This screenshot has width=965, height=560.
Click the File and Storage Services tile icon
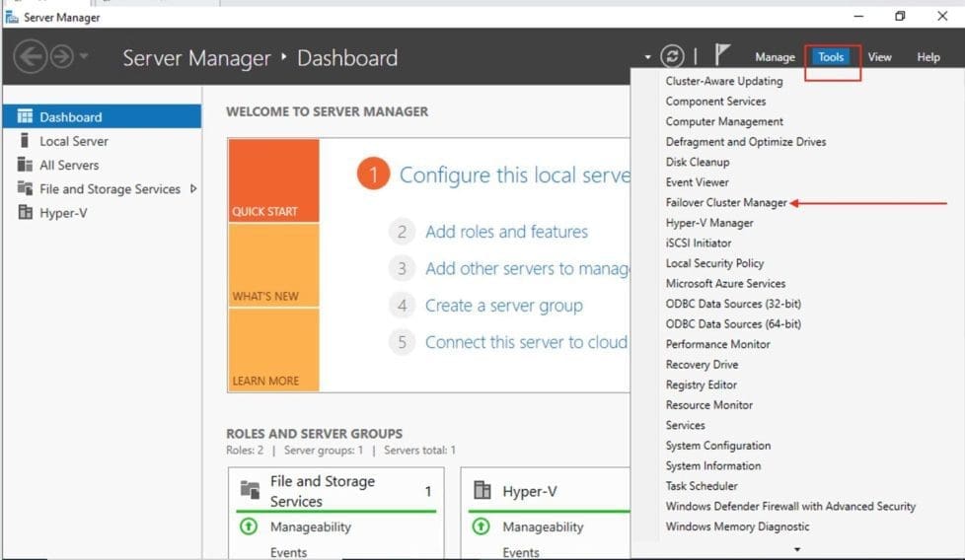250,490
